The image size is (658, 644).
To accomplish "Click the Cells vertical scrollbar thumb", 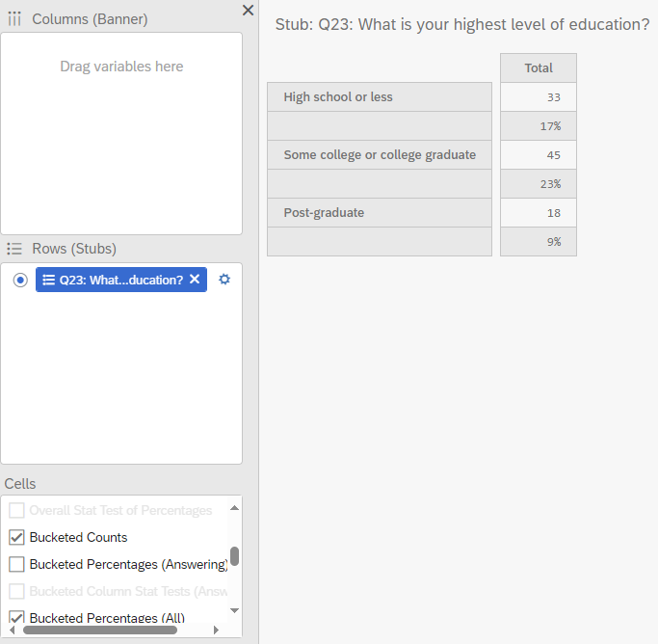I will (x=234, y=556).
